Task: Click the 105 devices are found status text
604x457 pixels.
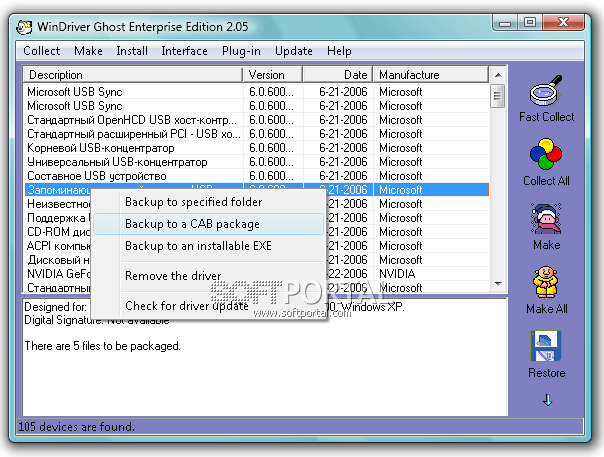Action: [x=77, y=427]
